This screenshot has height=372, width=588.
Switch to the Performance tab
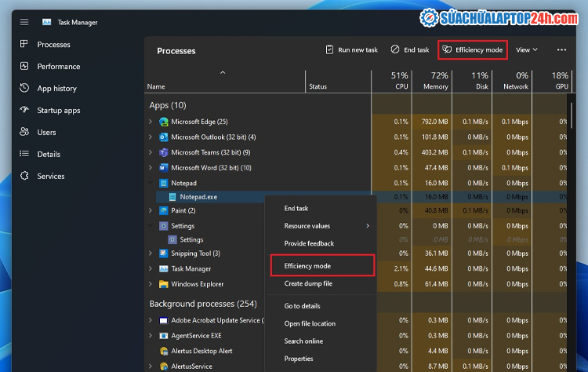58,67
